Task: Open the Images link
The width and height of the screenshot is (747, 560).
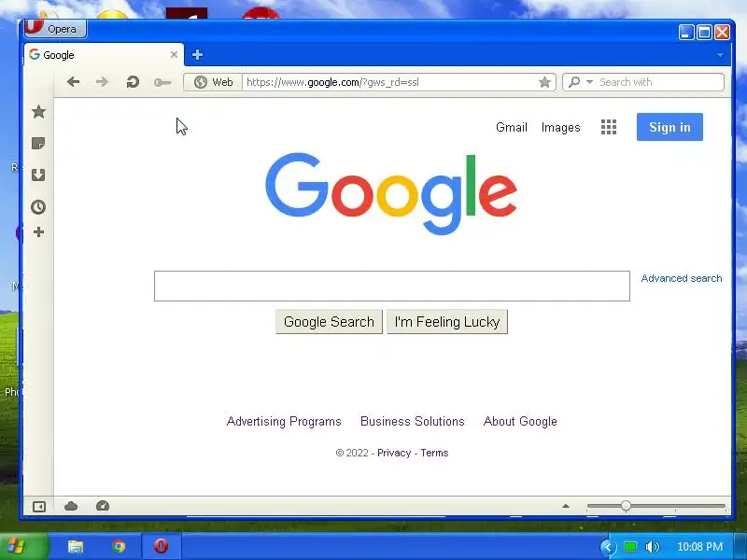Action: (x=561, y=127)
